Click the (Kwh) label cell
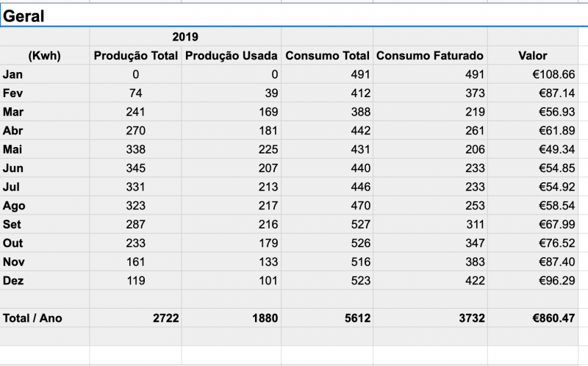Image resolution: width=588 pixels, height=366 pixels. (x=45, y=56)
